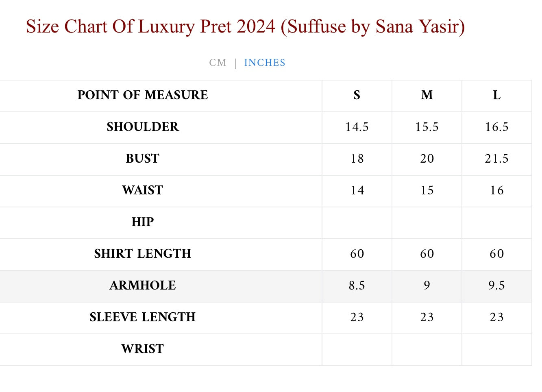
Task: Click the POINT OF MEASURE column header
Action: tap(143, 95)
